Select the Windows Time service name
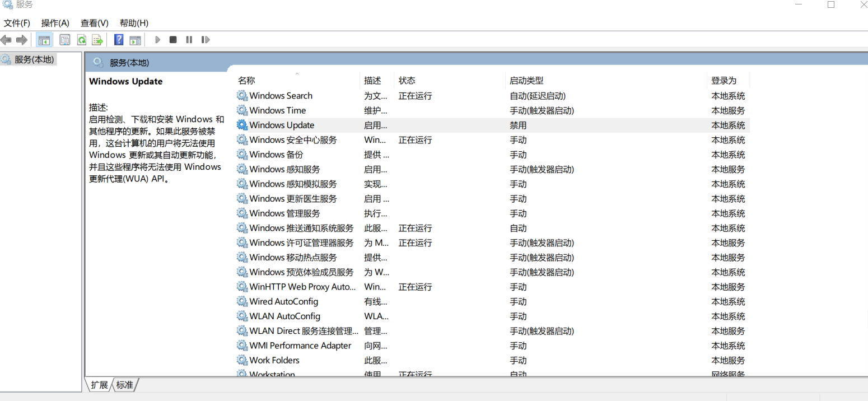The image size is (868, 401). (277, 110)
